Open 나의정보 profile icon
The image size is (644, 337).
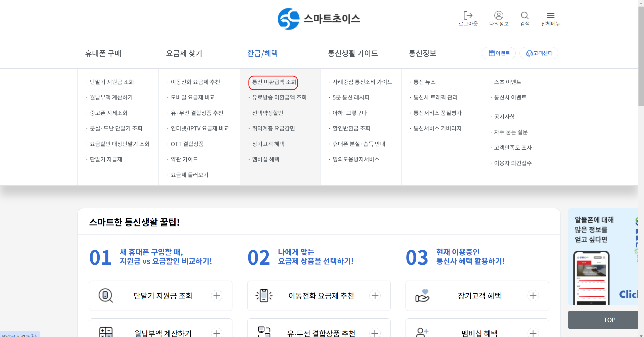pos(499,16)
